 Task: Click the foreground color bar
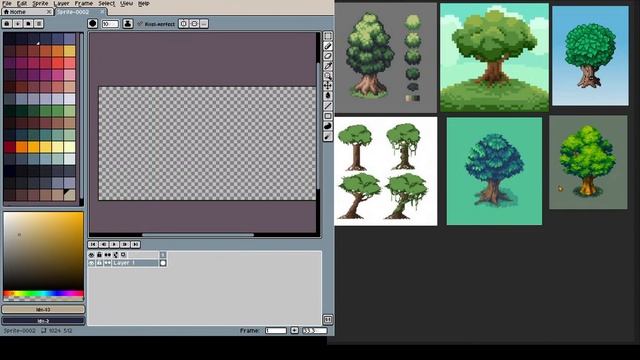pyautogui.click(x=43, y=309)
